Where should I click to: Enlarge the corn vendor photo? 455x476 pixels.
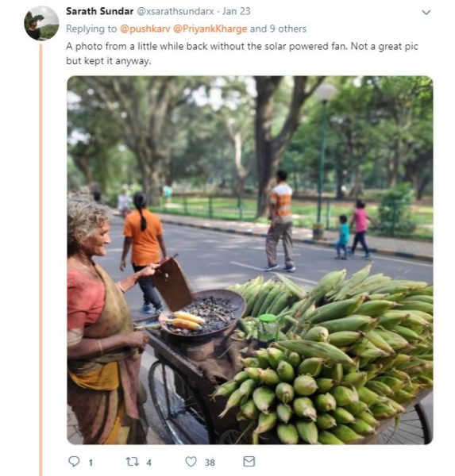[x=250, y=260]
